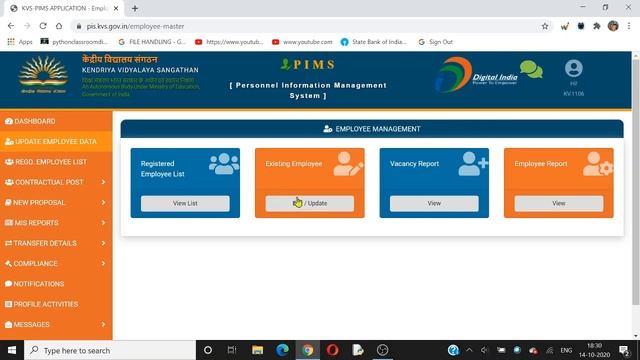Image resolution: width=640 pixels, height=360 pixels.
Task: Click the Chrome profile avatar
Action: [613, 26]
